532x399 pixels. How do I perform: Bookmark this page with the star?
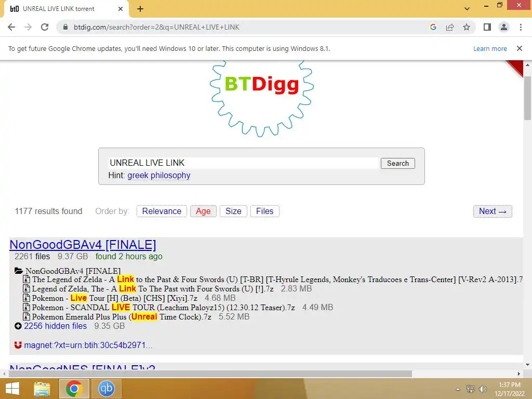click(x=467, y=27)
